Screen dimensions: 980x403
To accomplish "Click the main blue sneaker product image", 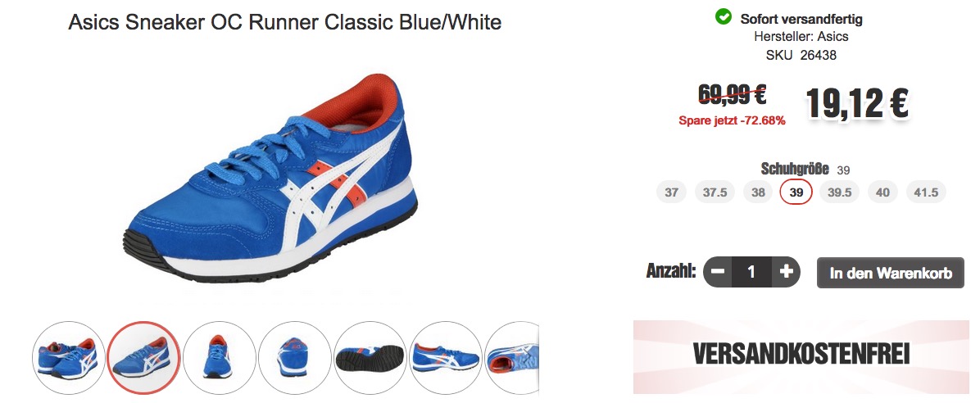I will click(x=270, y=178).
